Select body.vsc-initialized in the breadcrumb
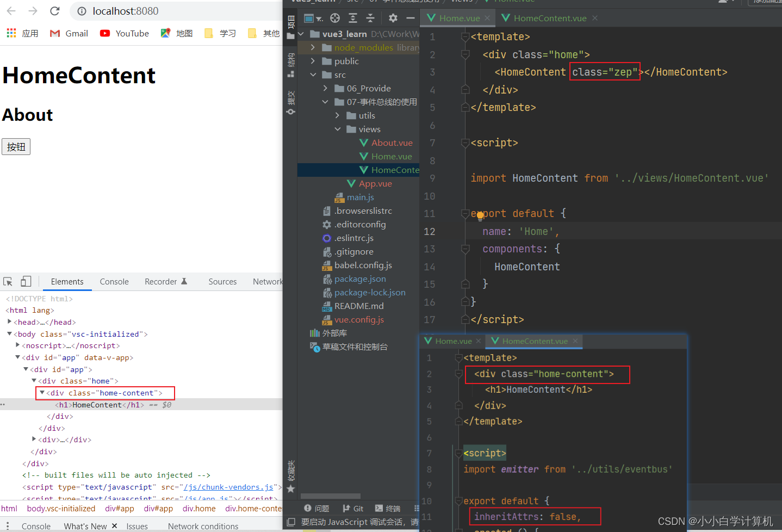 [61, 509]
